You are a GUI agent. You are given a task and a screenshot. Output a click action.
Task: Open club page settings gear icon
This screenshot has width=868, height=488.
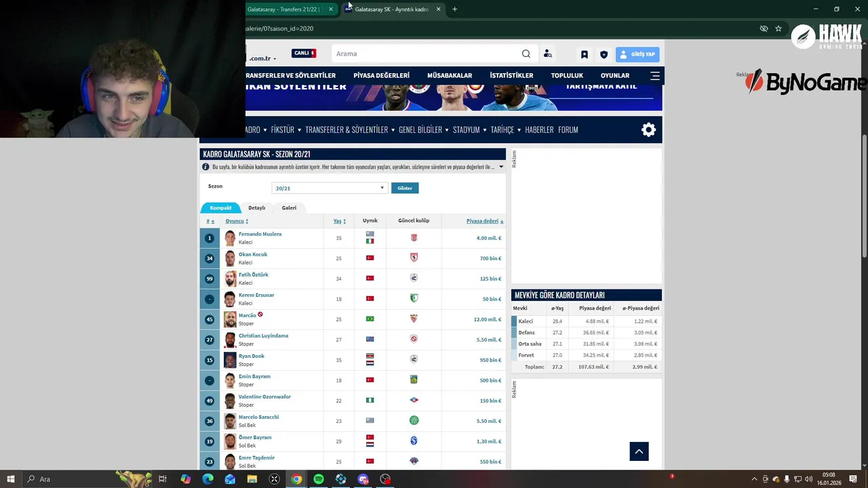point(649,129)
